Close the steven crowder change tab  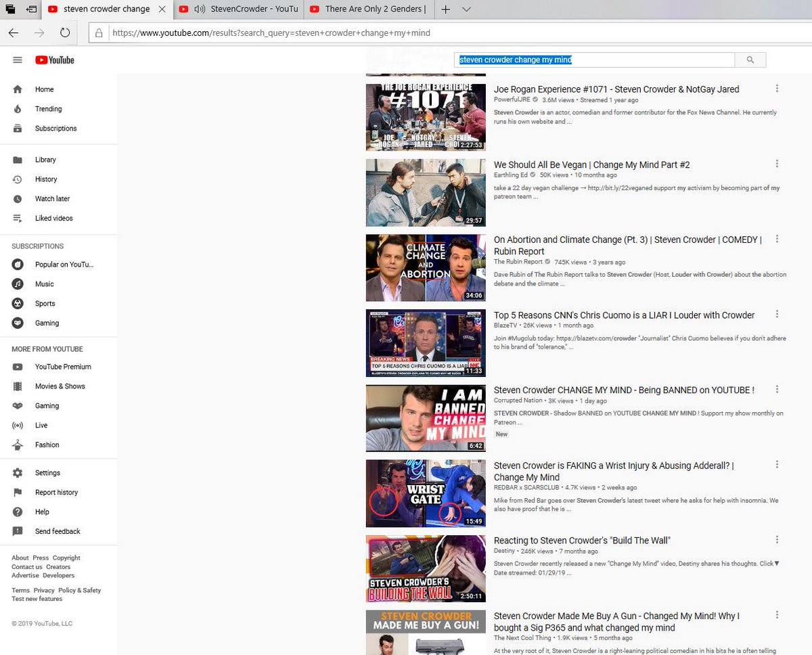[x=162, y=9]
